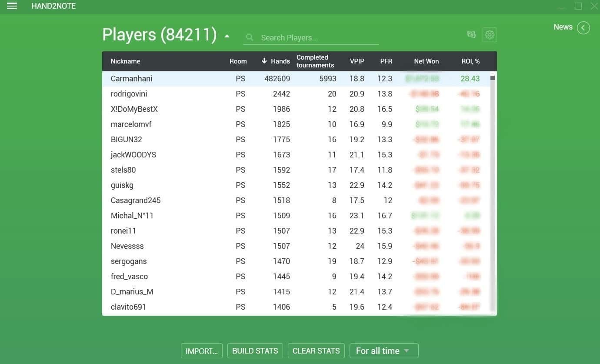Screen dimensions: 600x364
Task: Minimize the Hand2Note window
Action: pyautogui.click(x=562, y=6)
